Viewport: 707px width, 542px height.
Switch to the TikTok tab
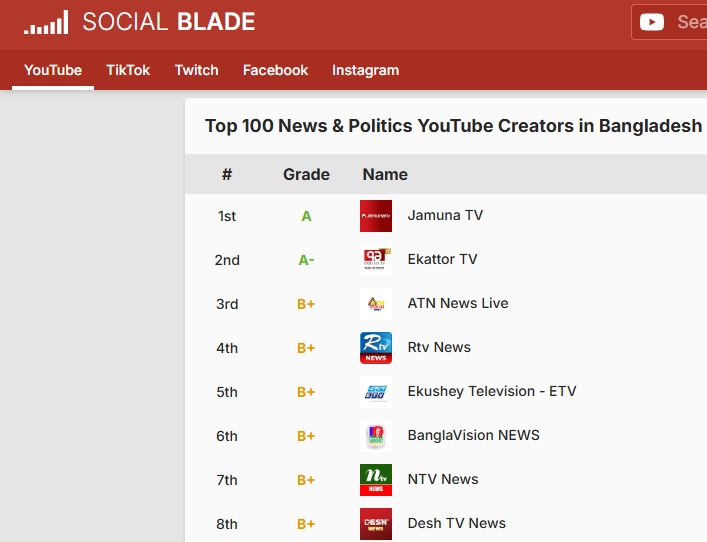click(x=128, y=70)
